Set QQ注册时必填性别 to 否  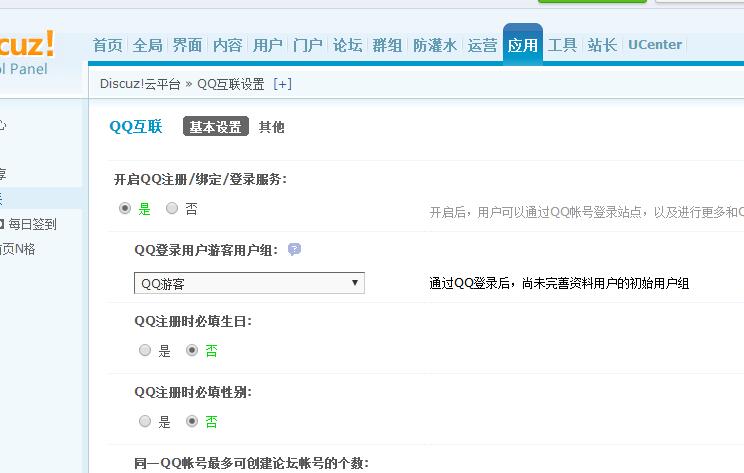[x=192, y=421]
